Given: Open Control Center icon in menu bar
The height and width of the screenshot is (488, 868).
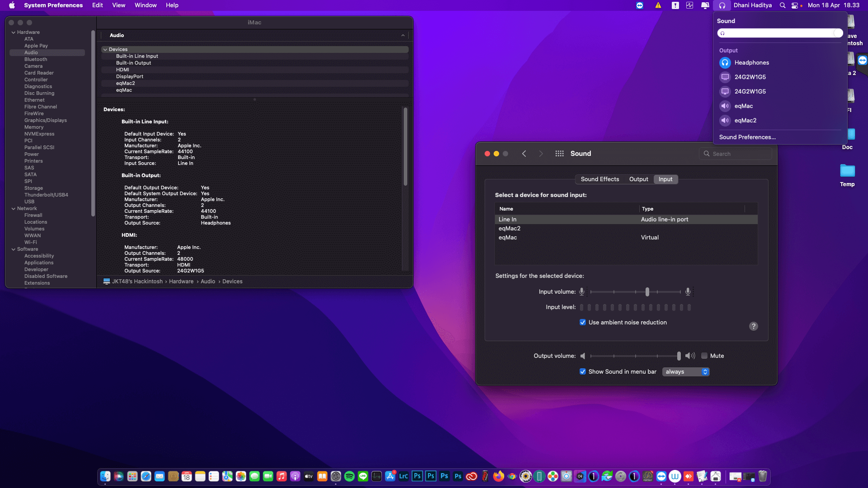Looking at the screenshot, I should tap(795, 5).
